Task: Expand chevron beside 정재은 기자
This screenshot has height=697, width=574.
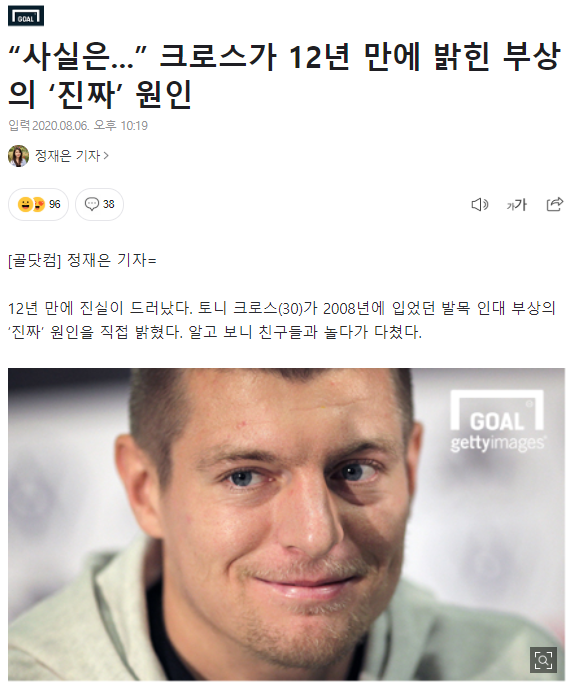Action: point(106,156)
